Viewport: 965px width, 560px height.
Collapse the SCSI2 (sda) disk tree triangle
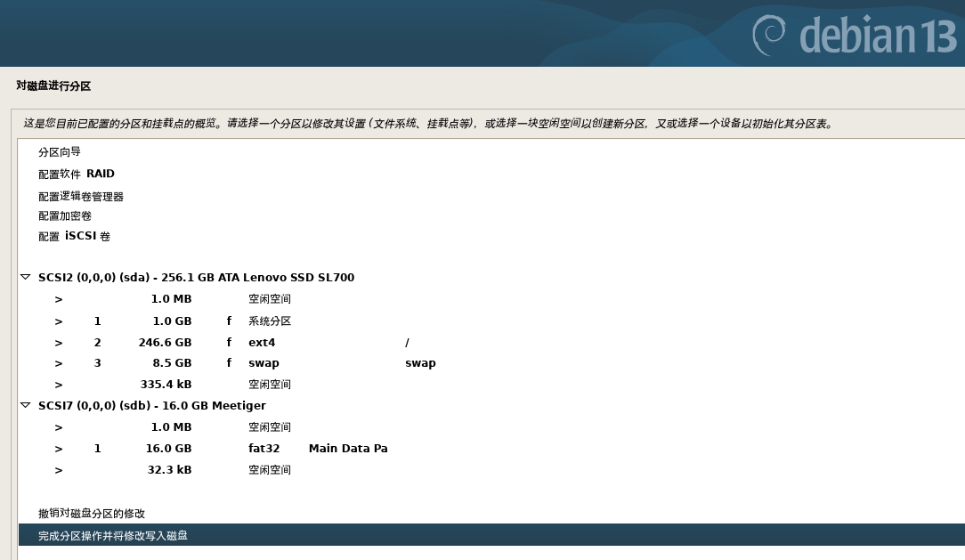click(x=26, y=278)
